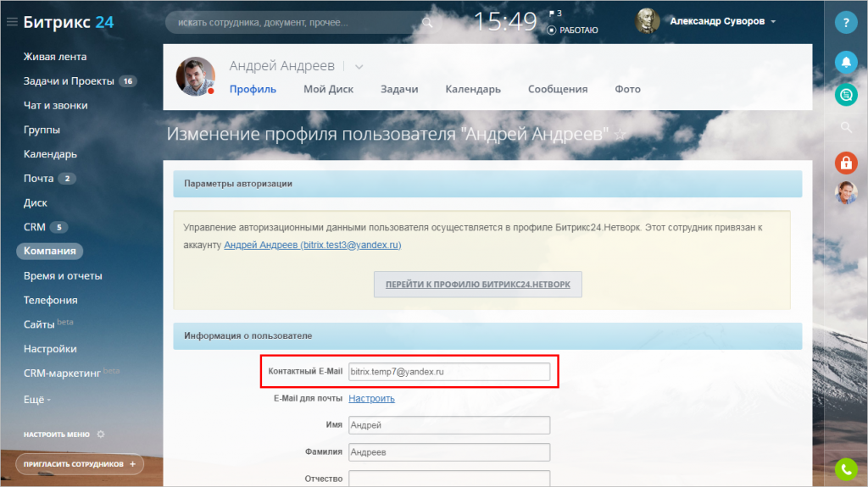Expand the Ещё menu section
868x487 pixels.
pyautogui.click(x=36, y=400)
